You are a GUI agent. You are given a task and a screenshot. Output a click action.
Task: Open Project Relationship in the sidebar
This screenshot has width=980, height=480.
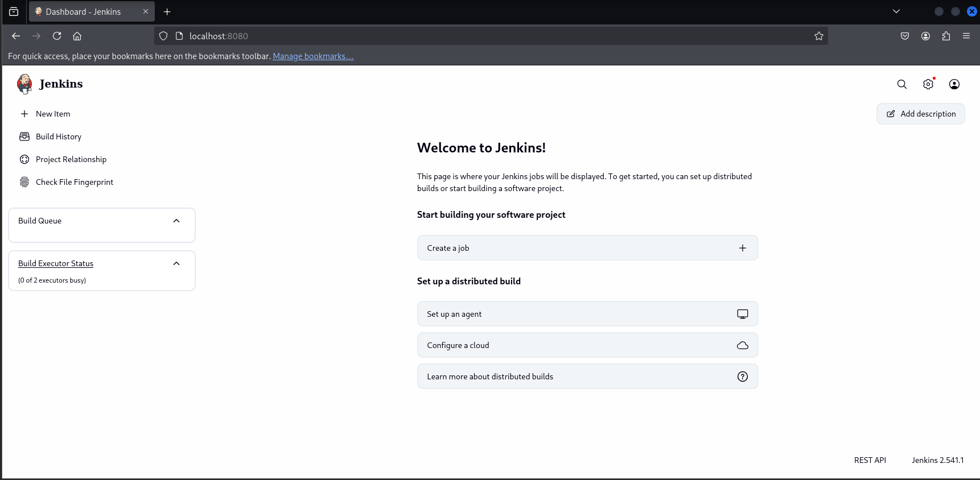point(71,159)
